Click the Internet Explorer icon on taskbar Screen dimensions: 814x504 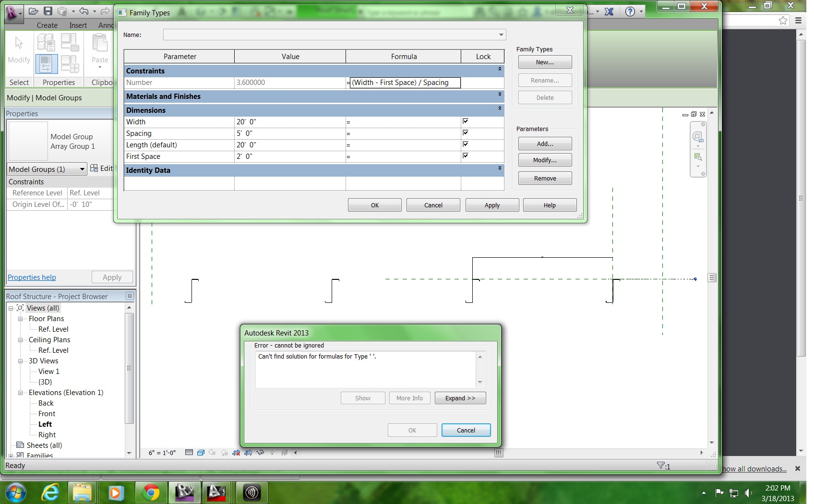coord(50,492)
